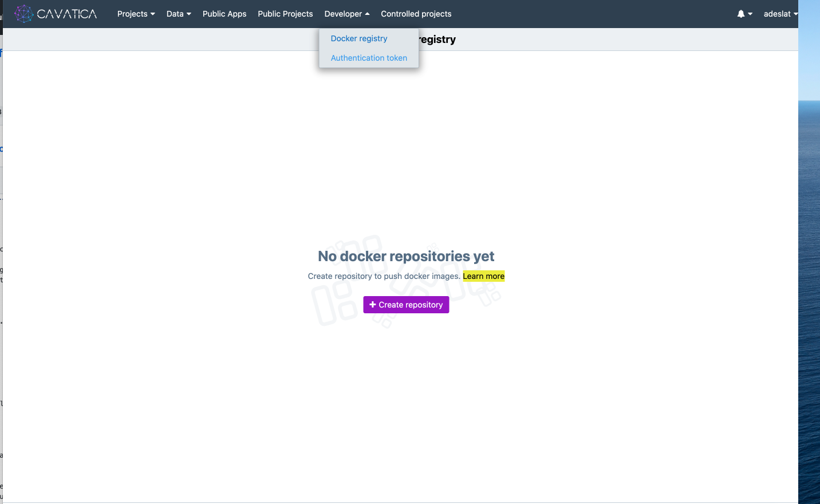Open the notifications bell icon
The height and width of the screenshot is (504, 820).
(x=740, y=14)
